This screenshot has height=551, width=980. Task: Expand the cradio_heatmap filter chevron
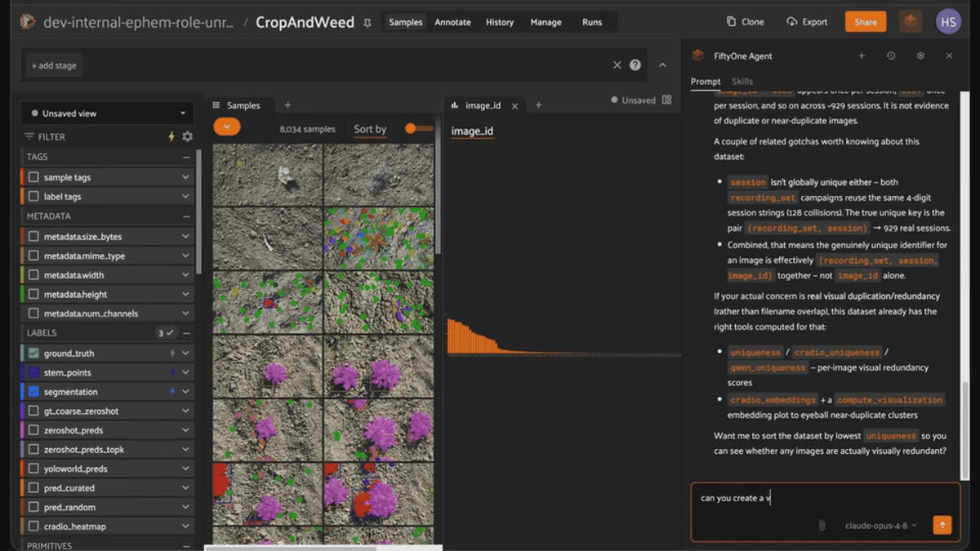click(x=185, y=527)
